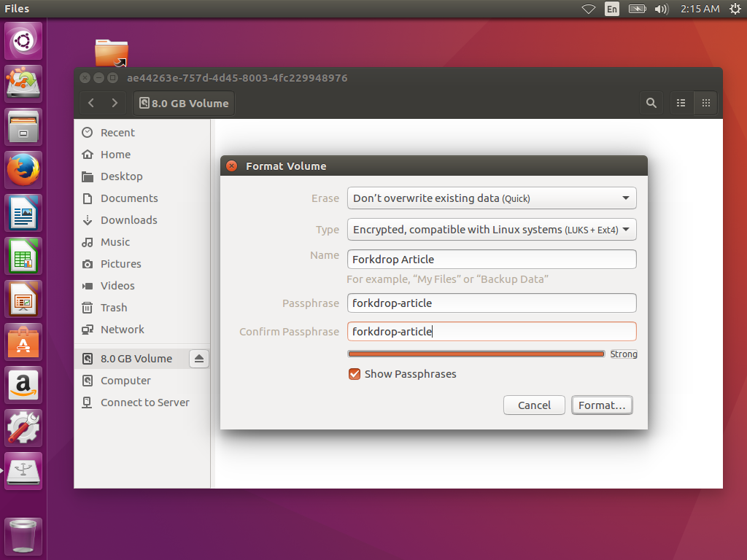
Task: Open the session gear menu
Action: pos(735,9)
